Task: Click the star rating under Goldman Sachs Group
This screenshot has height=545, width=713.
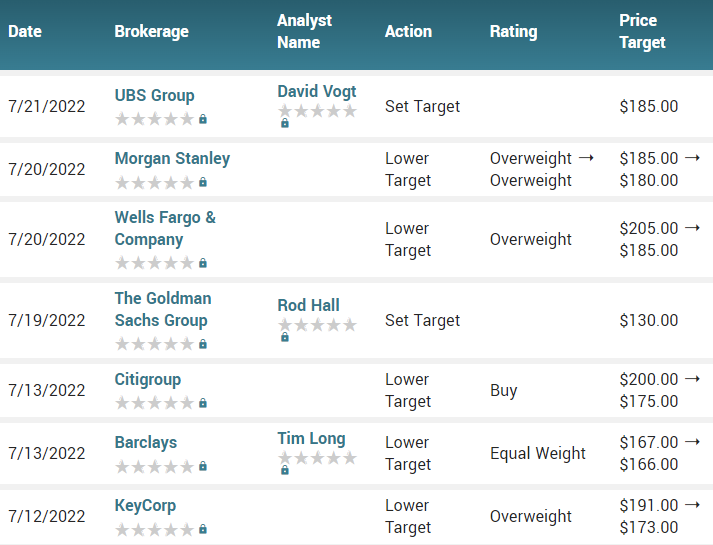Action: (x=155, y=344)
